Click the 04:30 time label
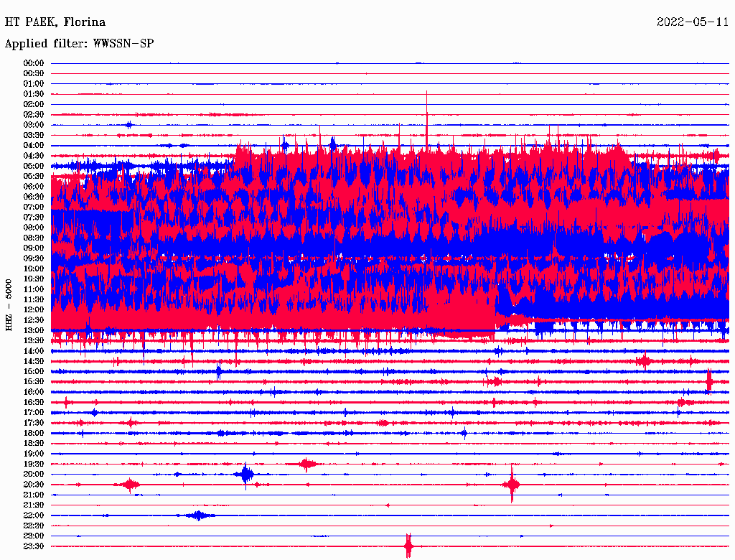This screenshot has width=735, height=560. [x=34, y=157]
